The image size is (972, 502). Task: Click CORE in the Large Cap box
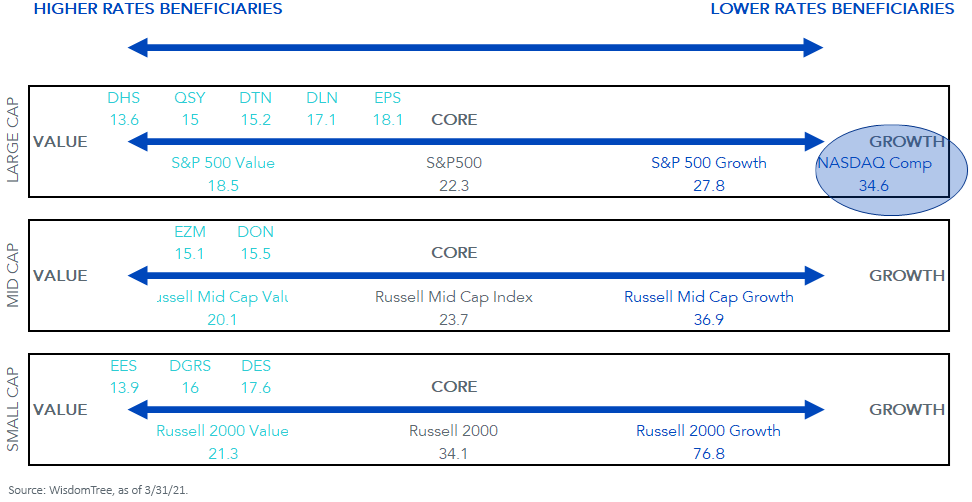(454, 120)
